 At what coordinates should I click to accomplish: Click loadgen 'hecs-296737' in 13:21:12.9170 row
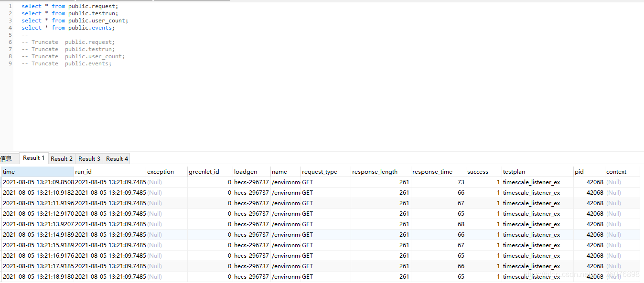coord(252,214)
